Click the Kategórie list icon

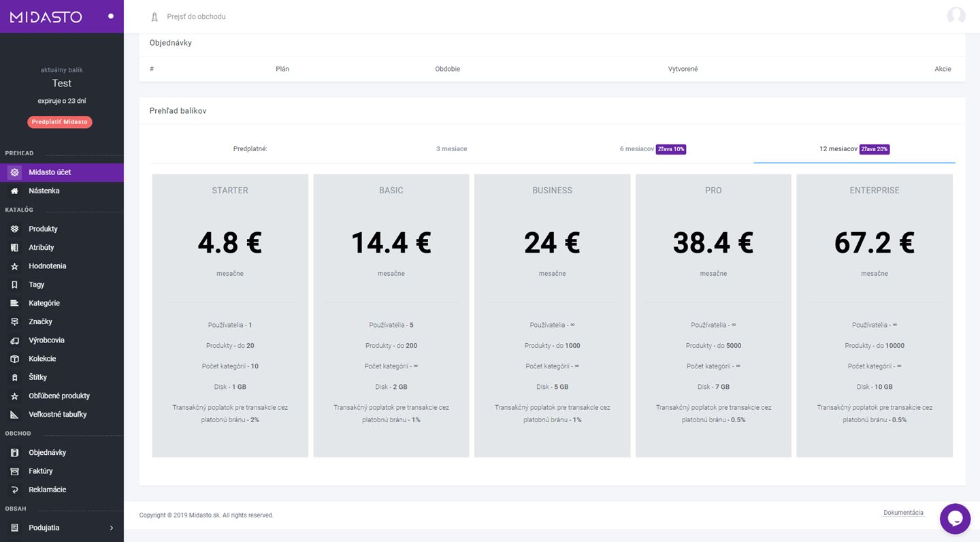(14, 303)
